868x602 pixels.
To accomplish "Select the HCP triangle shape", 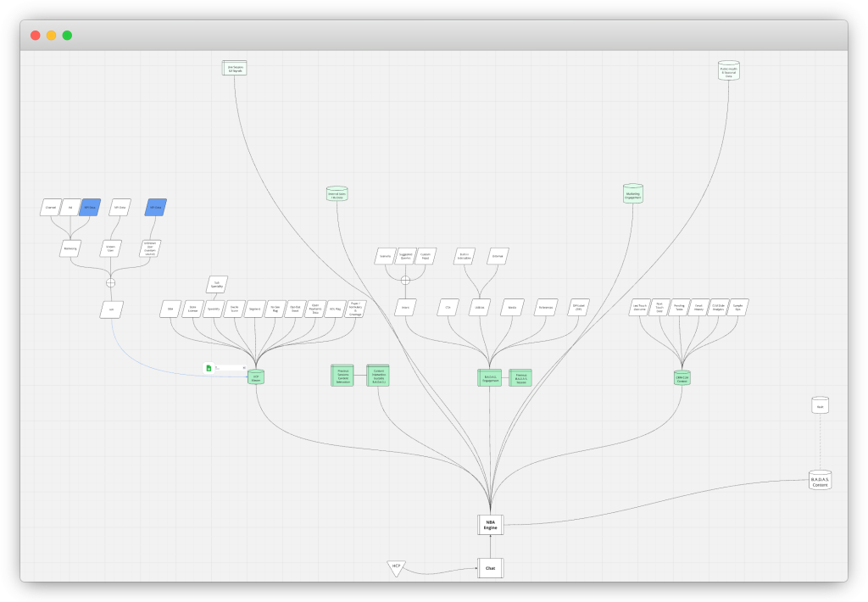I will 395,566.
